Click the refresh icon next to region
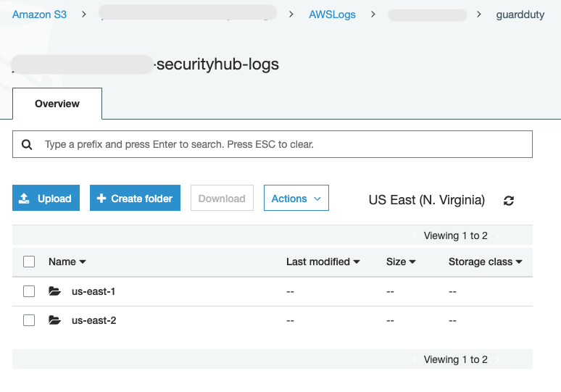Viewport: 561px width, 392px height. tap(508, 201)
